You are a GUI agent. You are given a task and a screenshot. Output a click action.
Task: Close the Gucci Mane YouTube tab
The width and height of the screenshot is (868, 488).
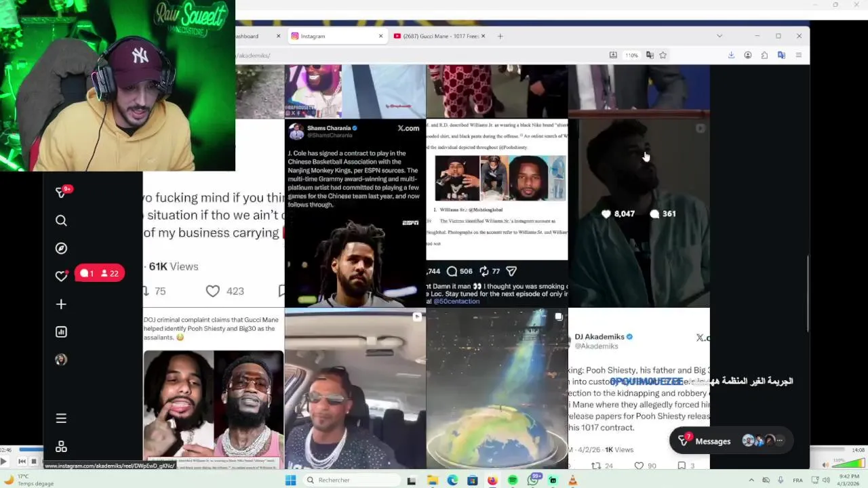coord(483,36)
